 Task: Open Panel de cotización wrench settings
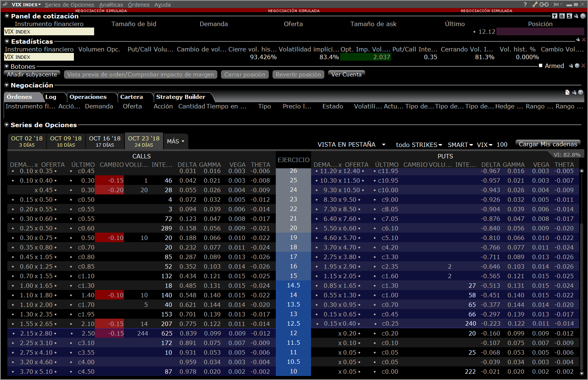coord(576,16)
